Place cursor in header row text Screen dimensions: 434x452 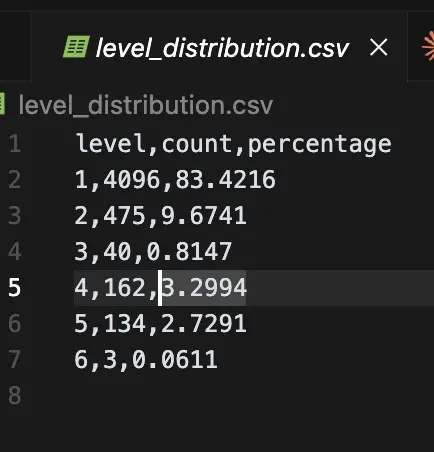(233, 144)
